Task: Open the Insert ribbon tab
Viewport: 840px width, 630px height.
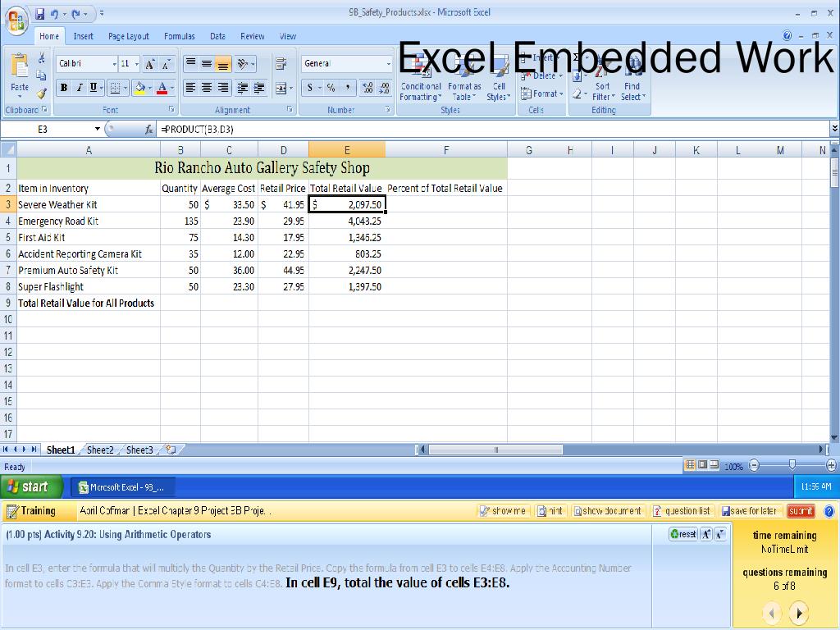Action: pos(83,36)
